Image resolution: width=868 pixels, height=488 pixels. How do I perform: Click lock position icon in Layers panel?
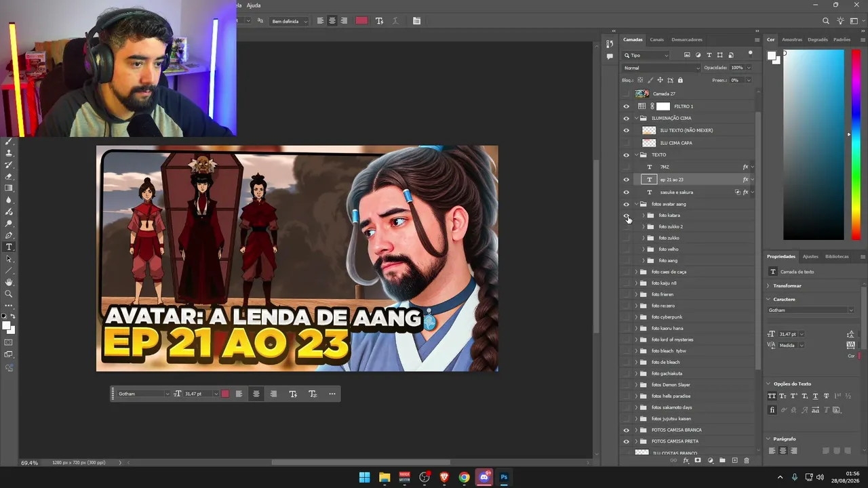pyautogui.click(x=660, y=80)
